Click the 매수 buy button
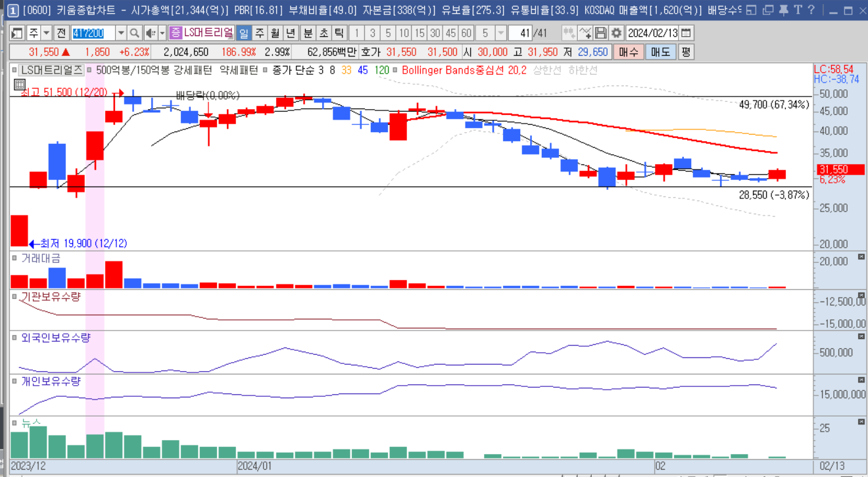This screenshot has width=868, height=477. [x=629, y=52]
